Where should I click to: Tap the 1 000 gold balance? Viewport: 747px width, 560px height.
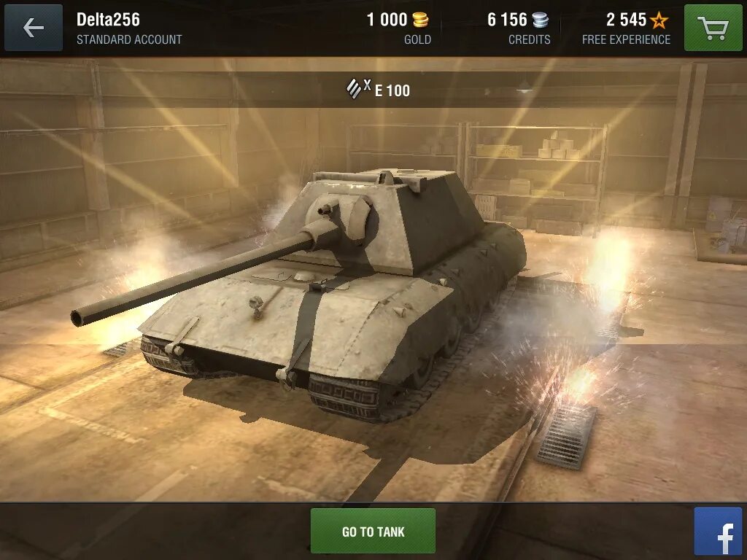click(x=387, y=20)
